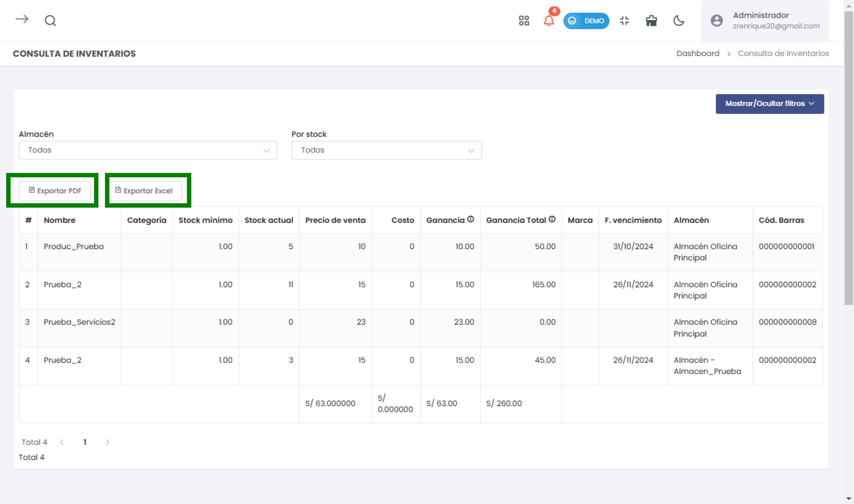Go to next page with right chevron
Image resolution: width=854 pixels, height=504 pixels.
point(107,442)
